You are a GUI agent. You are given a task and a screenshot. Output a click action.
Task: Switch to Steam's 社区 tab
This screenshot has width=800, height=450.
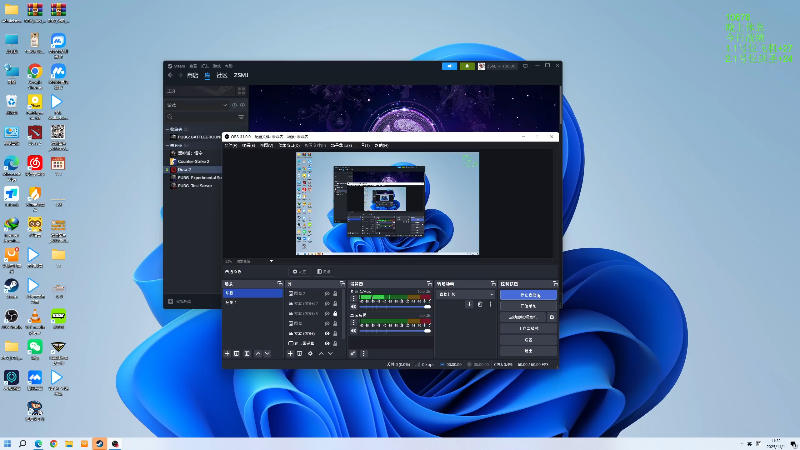click(221, 75)
